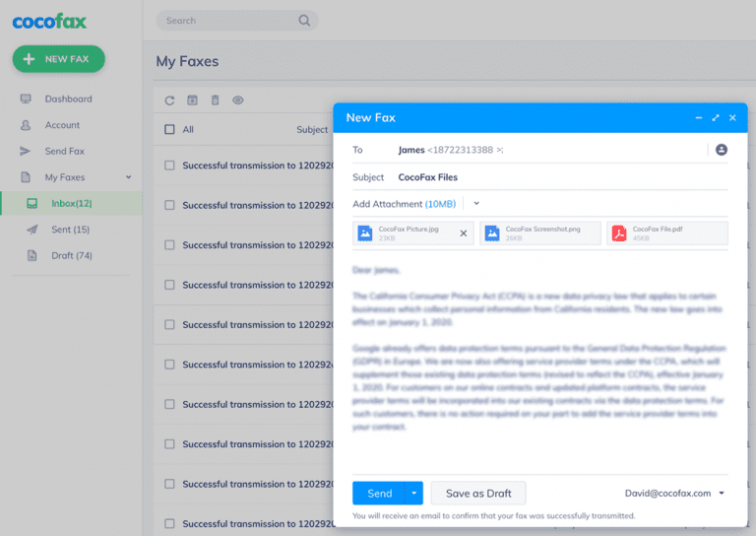Click the Draft file icon
The width and height of the screenshot is (756, 536).
(31, 255)
